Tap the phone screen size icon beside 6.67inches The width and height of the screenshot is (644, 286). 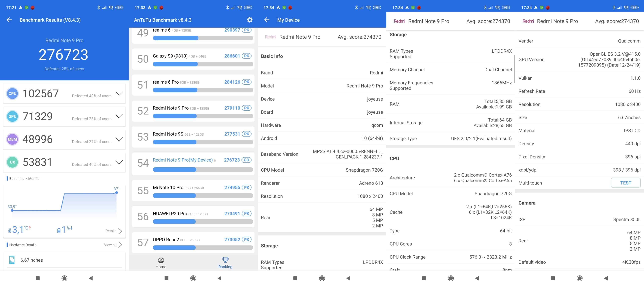tap(12, 260)
